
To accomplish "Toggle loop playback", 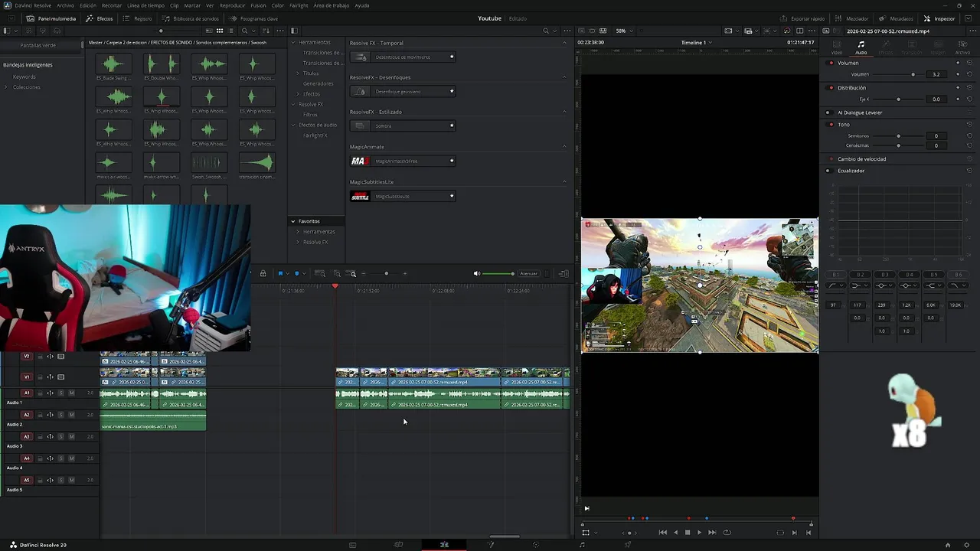I will 727,532.
